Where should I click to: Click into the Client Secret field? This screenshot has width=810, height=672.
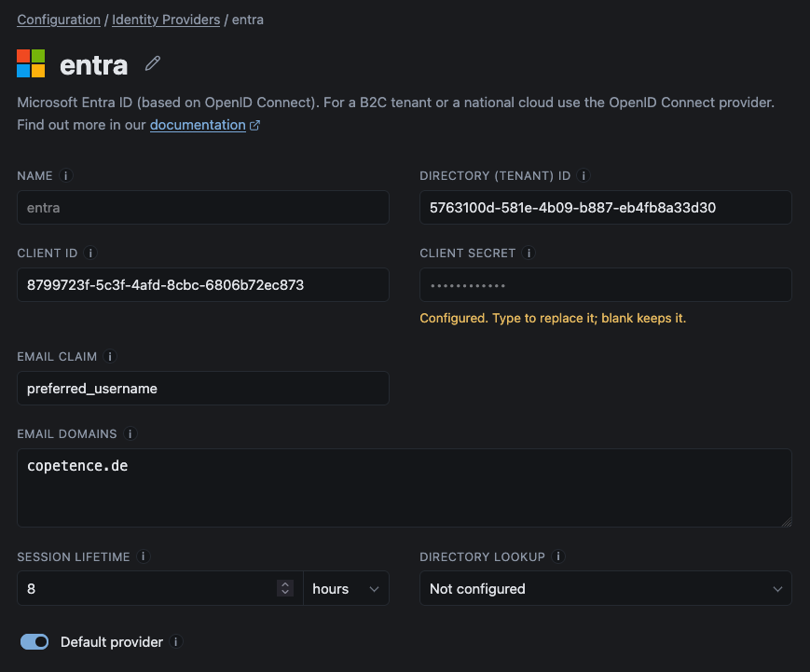click(x=606, y=284)
